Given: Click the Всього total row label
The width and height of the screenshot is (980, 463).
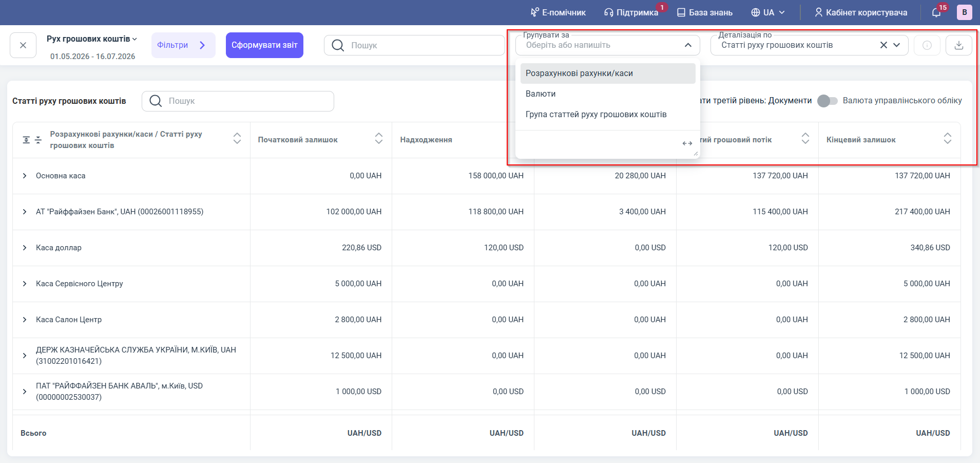Looking at the screenshot, I should tap(33, 433).
